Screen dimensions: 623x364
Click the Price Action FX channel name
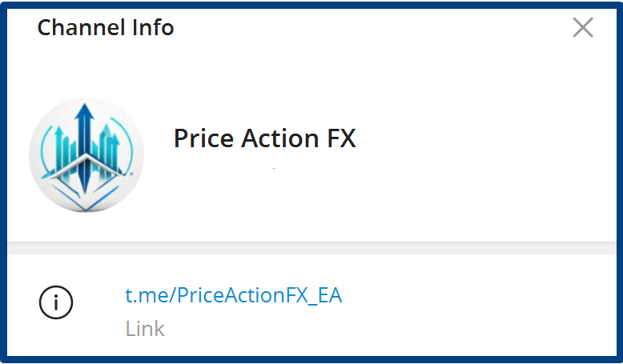point(264,138)
